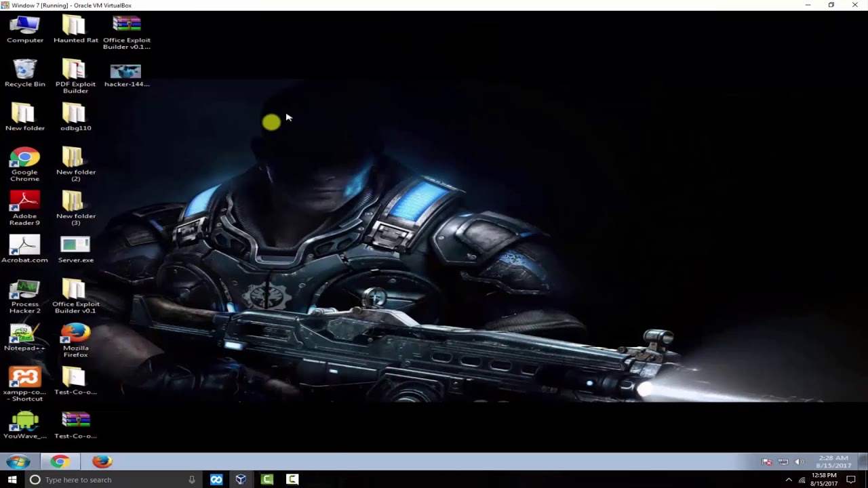Click Firefox in the Windows 7 taskbar
The width and height of the screenshot is (868, 488).
tap(102, 462)
